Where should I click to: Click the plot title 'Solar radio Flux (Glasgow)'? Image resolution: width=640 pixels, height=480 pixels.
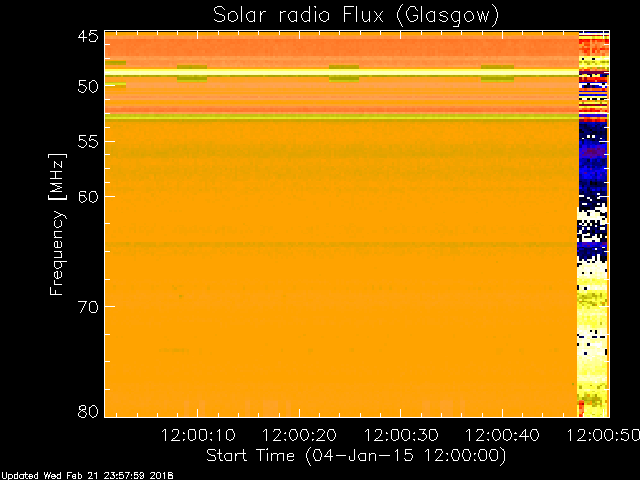[356, 16]
